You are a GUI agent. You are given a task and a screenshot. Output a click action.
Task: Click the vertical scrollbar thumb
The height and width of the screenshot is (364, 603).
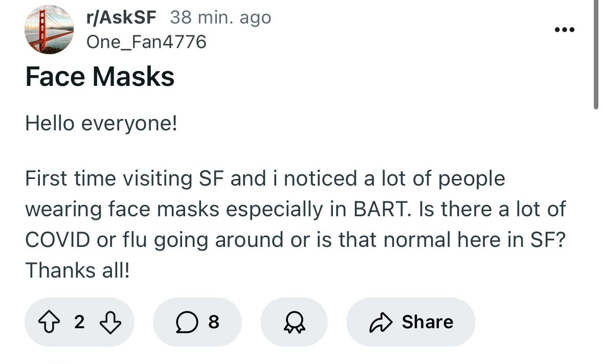click(596, 54)
